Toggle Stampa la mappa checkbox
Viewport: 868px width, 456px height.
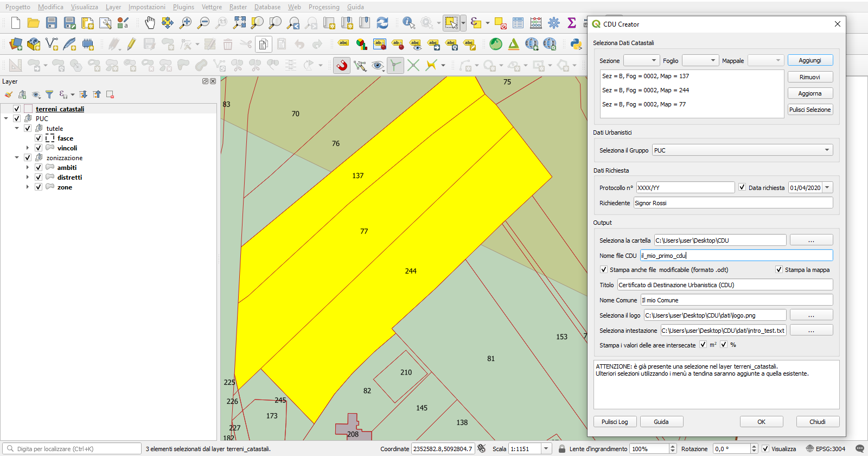[779, 270]
